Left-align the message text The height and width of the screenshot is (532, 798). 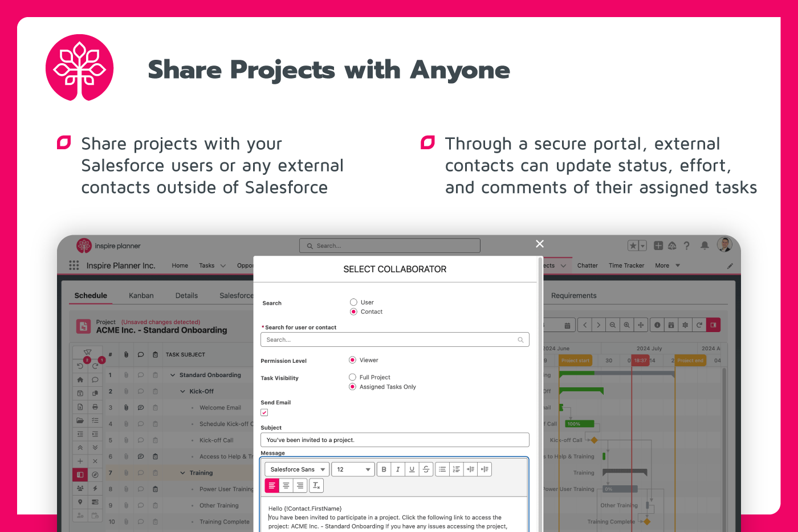[272, 486]
